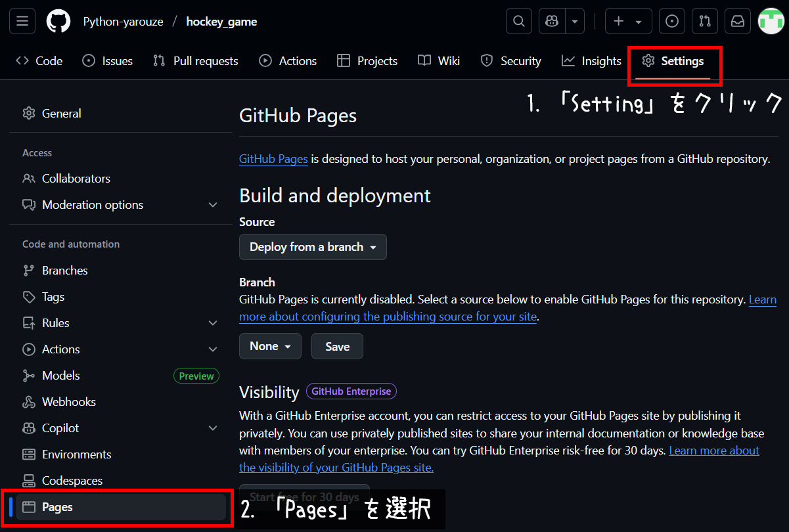
Task: Click the Webhooks icon in the sidebar
Action: pyautogui.click(x=29, y=402)
